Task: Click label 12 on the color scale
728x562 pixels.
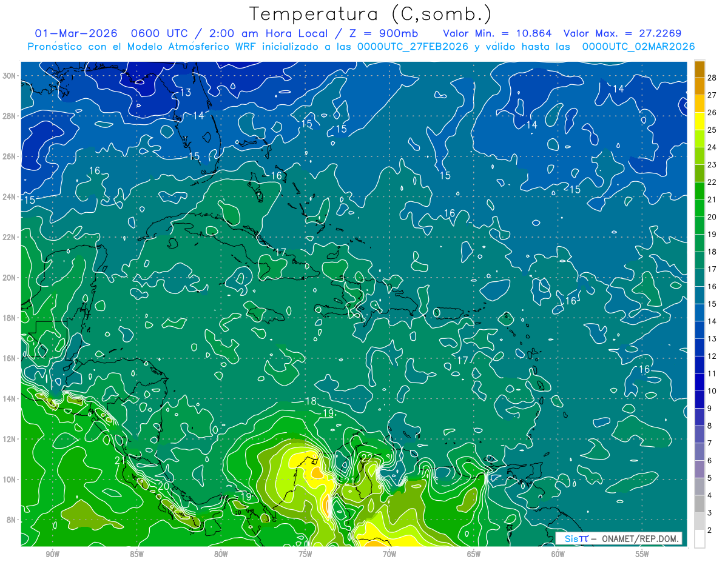Action: pyautogui.click(x=712, y=356)
